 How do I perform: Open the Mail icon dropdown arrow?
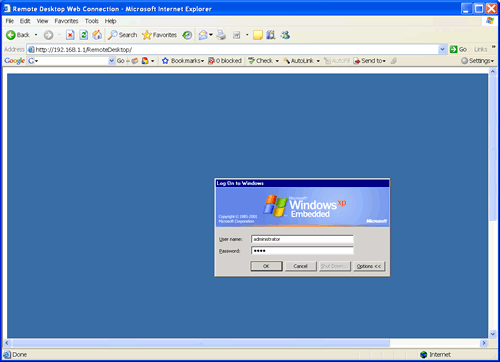coord(211,35)
